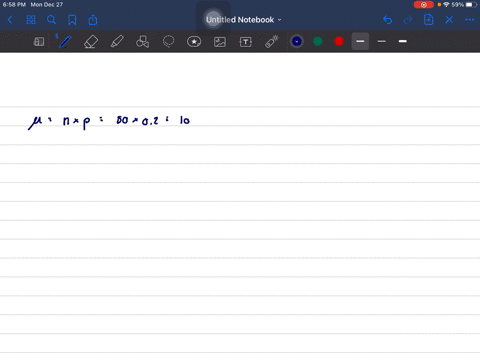Viewport: 480px width, 360px height.
Task: Open the search tool
Action: 51,20
